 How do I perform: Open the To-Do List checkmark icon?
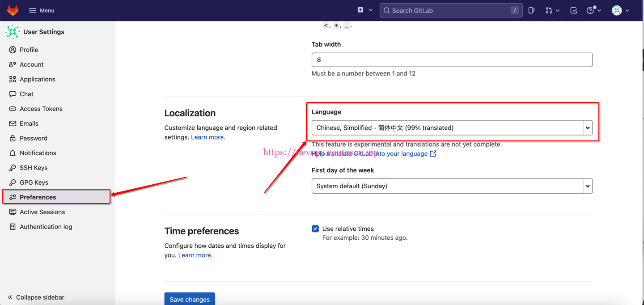point(574,10)
